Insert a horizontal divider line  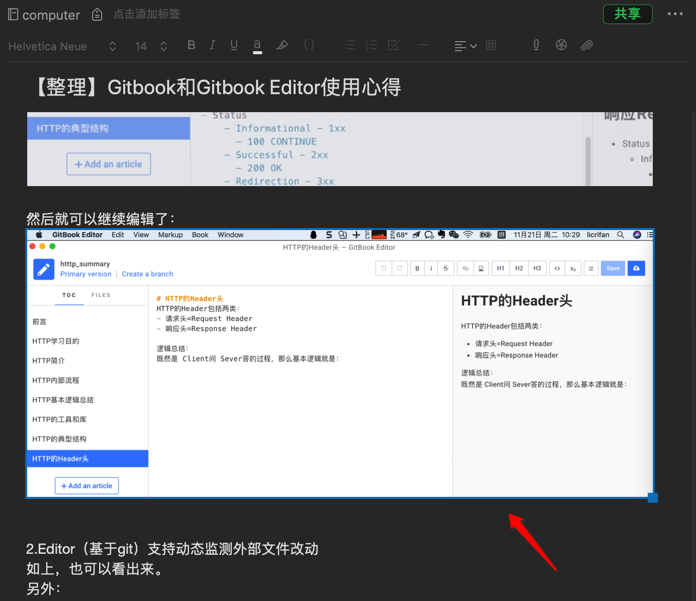pos(423,45)
